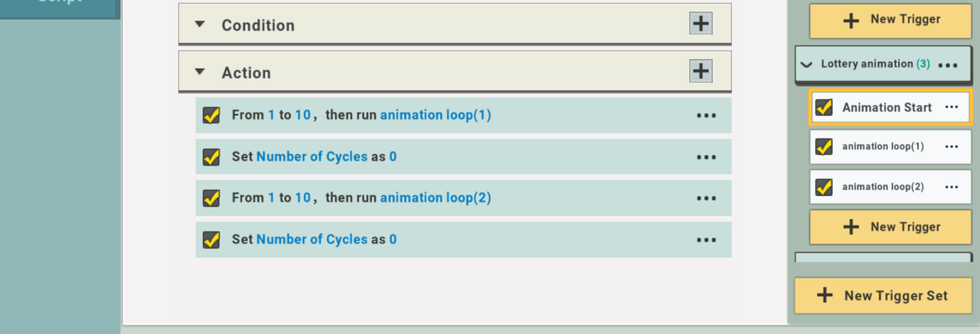Image resolution: width=980 pixels, height=334 pixels.
Task: Collapse the Action section triangle
Action: (200, 72)
